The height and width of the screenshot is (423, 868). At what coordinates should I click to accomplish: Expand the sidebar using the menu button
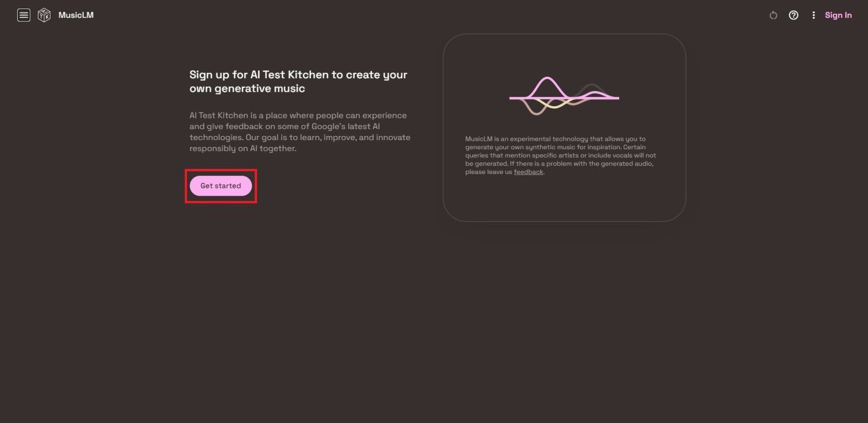[23, 15]
